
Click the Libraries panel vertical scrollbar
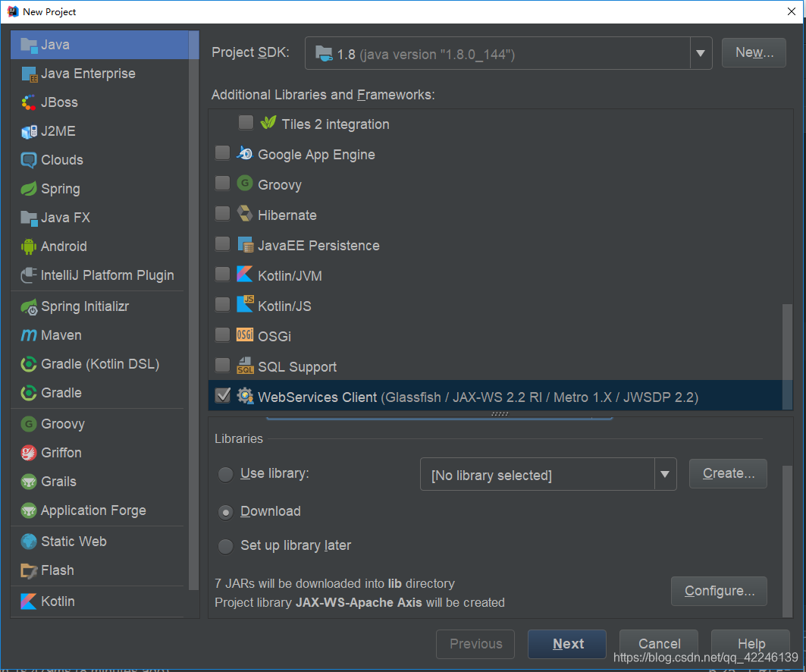pyautogui.click(x=787, y=542)
